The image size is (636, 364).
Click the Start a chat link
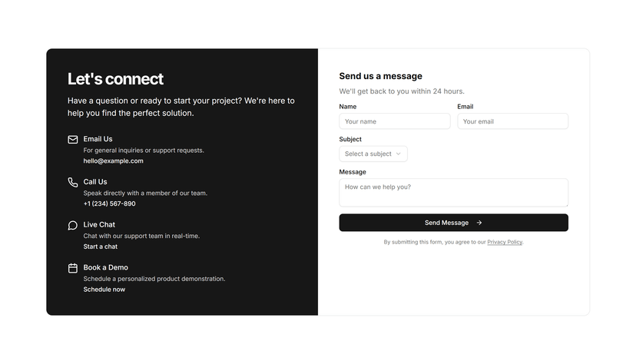click(x=100, y=247)
